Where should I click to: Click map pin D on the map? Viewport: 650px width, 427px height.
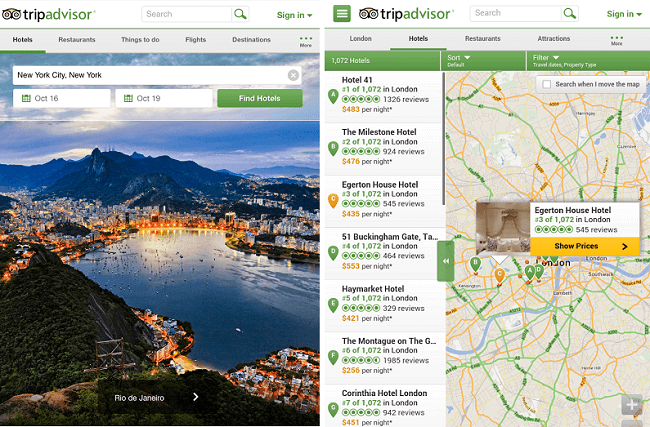tap(538, 272)
